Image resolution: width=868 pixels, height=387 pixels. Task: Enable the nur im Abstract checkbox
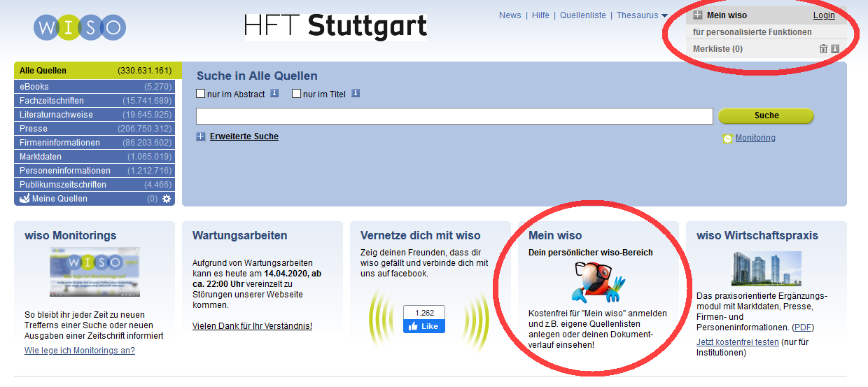[201, 94]
